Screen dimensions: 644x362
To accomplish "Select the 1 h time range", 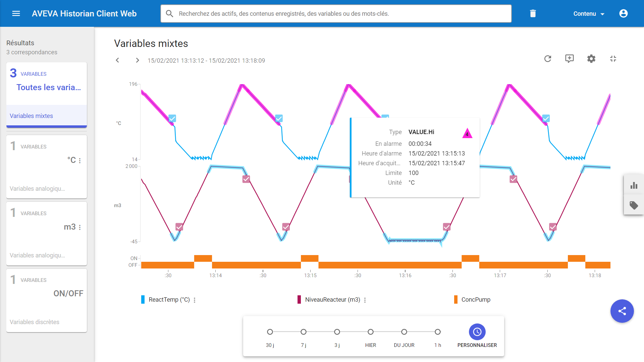I will [438, 332].
